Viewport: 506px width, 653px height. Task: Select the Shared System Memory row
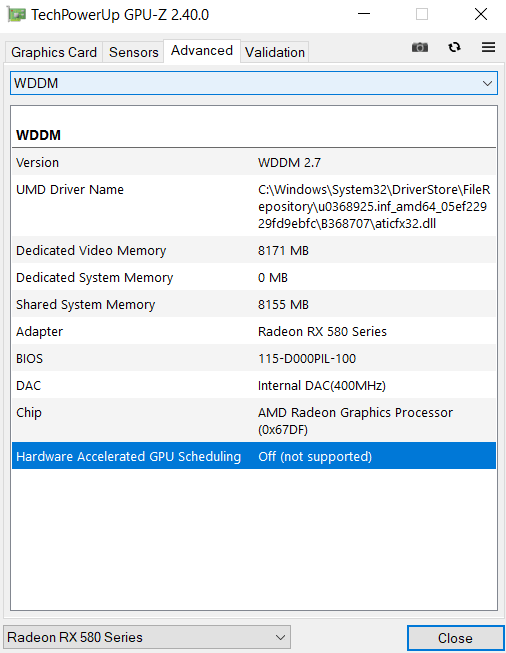[254, 304]
